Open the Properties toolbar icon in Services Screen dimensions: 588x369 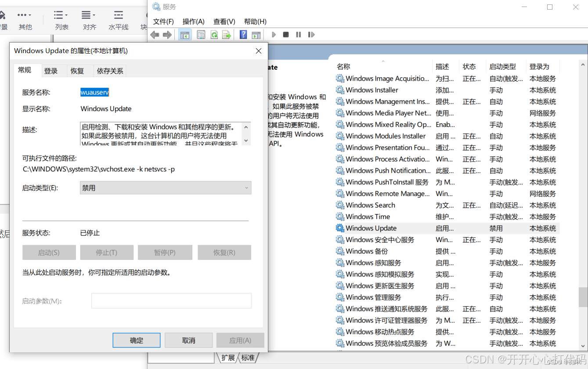click(x=201, y=35)
